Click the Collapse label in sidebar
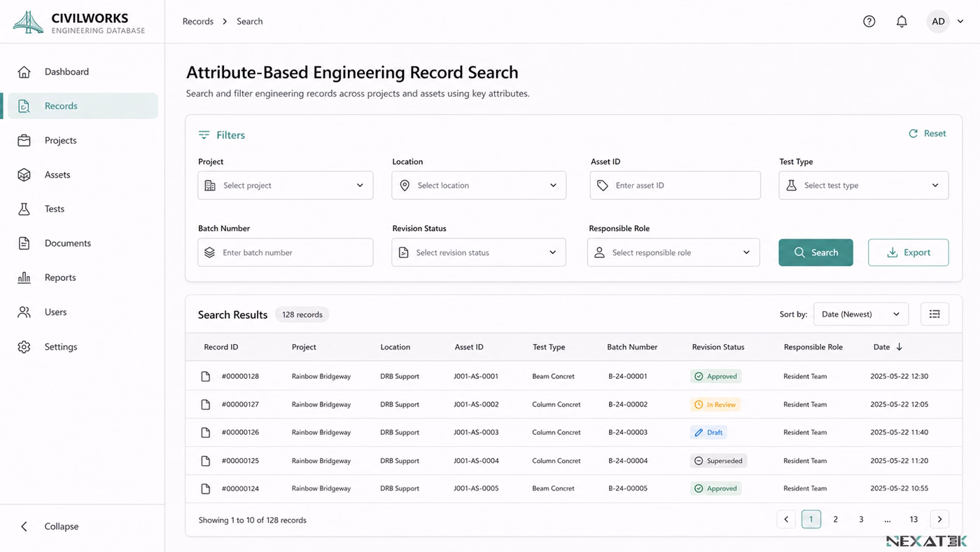Viewport: 980px width, 552px height. [x=62, y=526]
